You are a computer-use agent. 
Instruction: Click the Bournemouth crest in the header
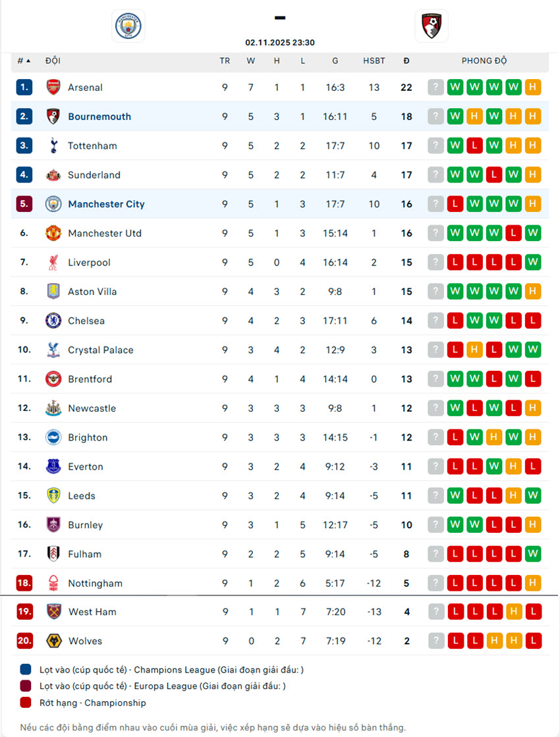(432, 26)
